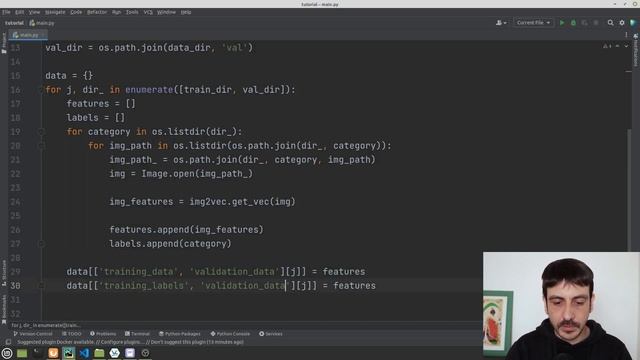
Task: Click the fold-end marker on line 27
Action: point(41,244)
